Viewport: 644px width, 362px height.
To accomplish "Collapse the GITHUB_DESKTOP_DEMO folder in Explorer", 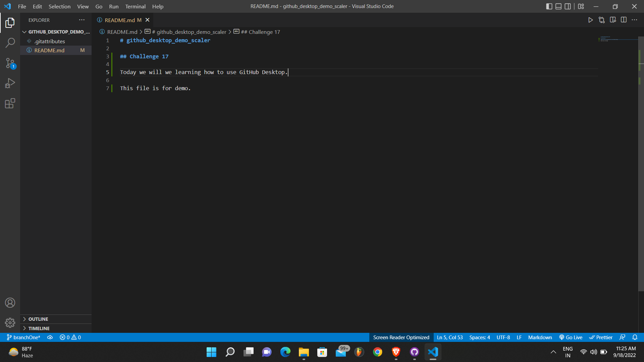I will coord(24,32).
